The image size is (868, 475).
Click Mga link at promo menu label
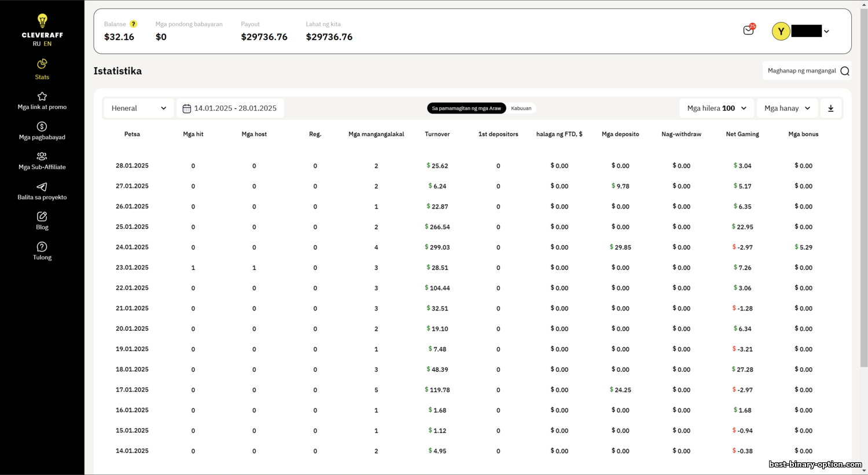coord(42,107)
